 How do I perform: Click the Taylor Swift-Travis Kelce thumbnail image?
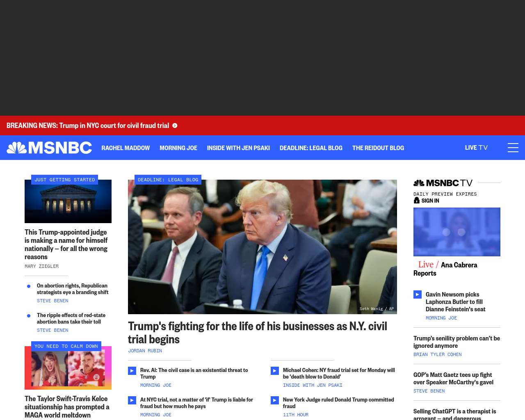(68, 368)
